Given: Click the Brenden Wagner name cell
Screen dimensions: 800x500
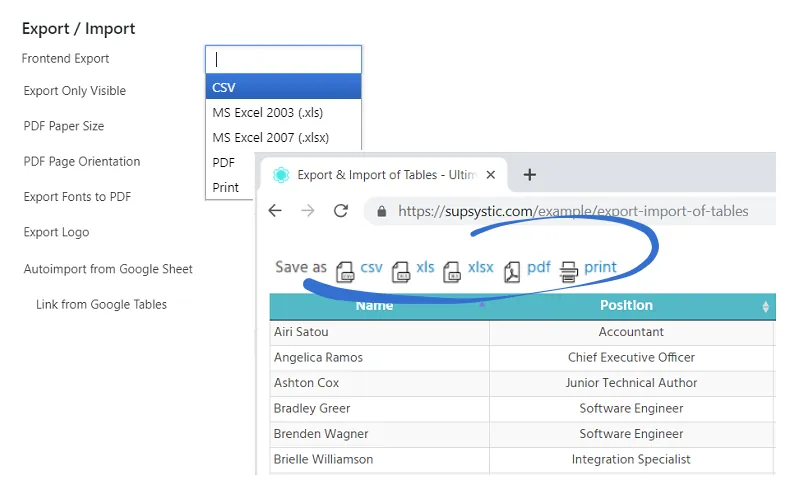Looking at the screenshot, I should pos(380,434).
